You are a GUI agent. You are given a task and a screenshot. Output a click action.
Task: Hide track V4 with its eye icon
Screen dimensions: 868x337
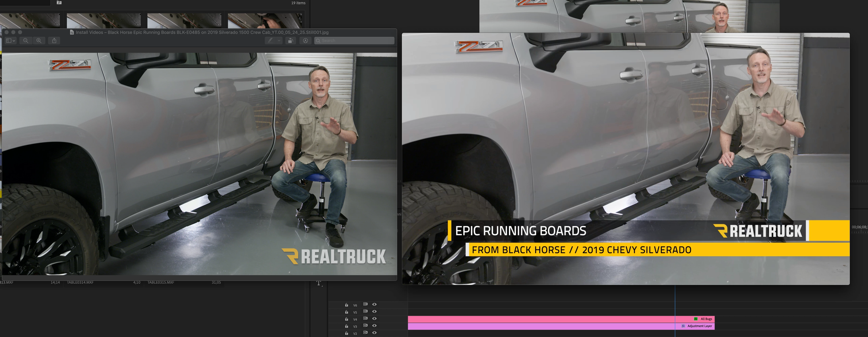[374, 318]
